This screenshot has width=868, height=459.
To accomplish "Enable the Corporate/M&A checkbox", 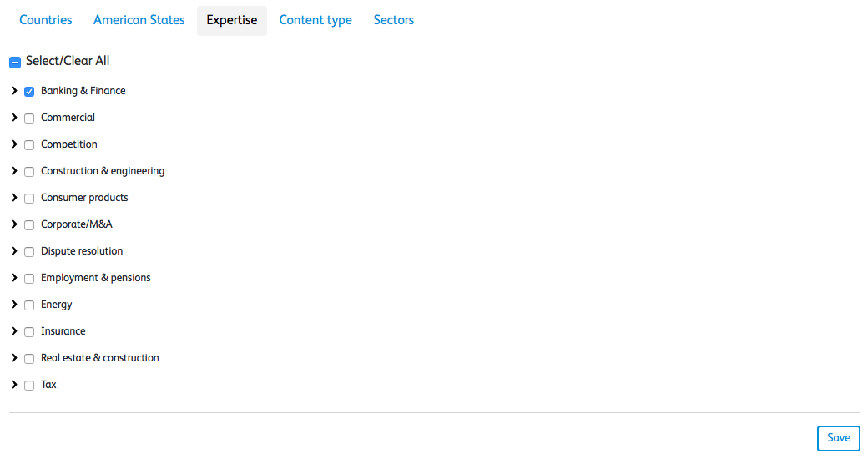I will tap(29, 225).
